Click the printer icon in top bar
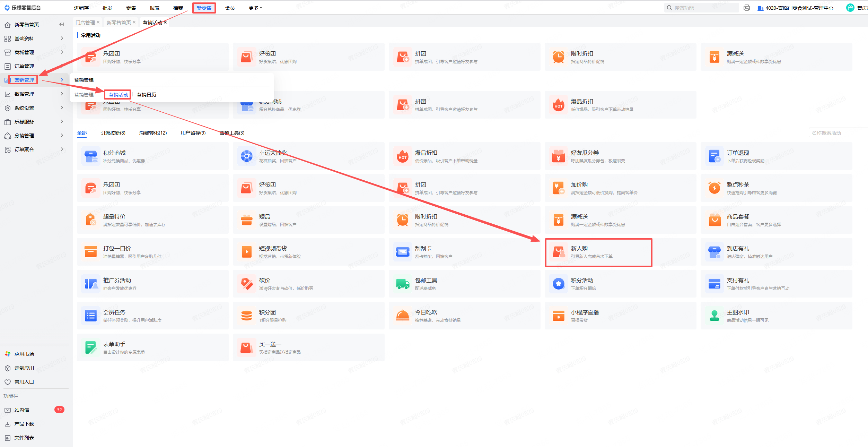This screenshot has width=868, height=447. 746,8
